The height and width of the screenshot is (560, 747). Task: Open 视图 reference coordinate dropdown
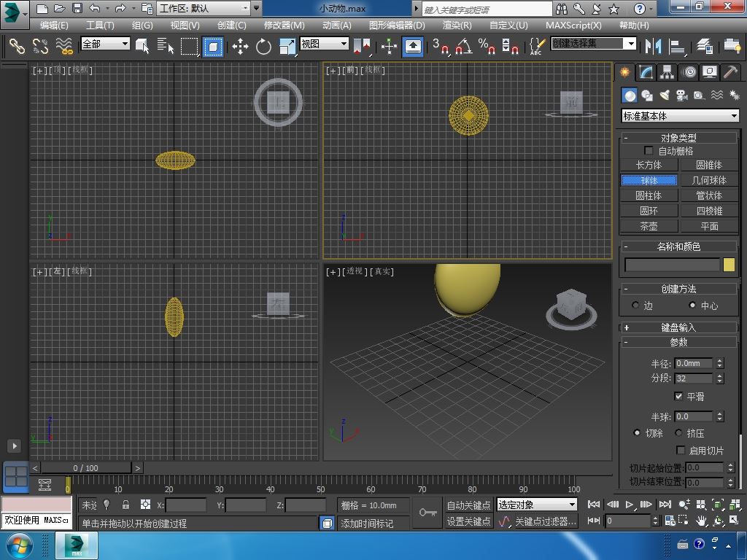(x=324, y=44)
